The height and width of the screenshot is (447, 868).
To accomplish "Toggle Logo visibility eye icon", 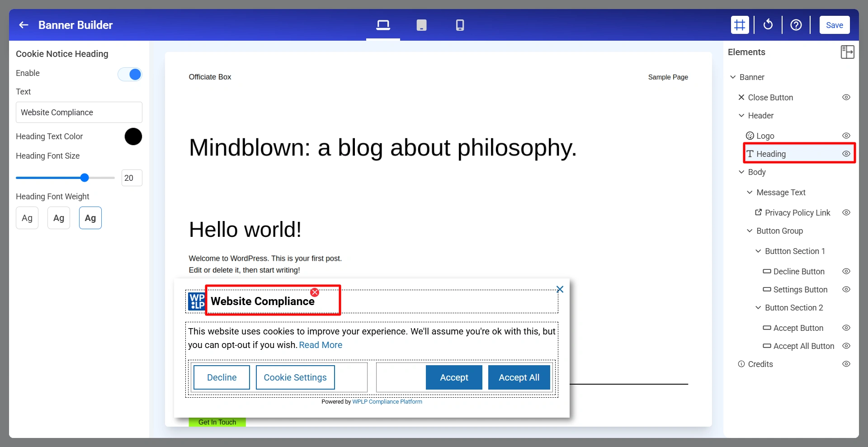I will click(846, 136).
